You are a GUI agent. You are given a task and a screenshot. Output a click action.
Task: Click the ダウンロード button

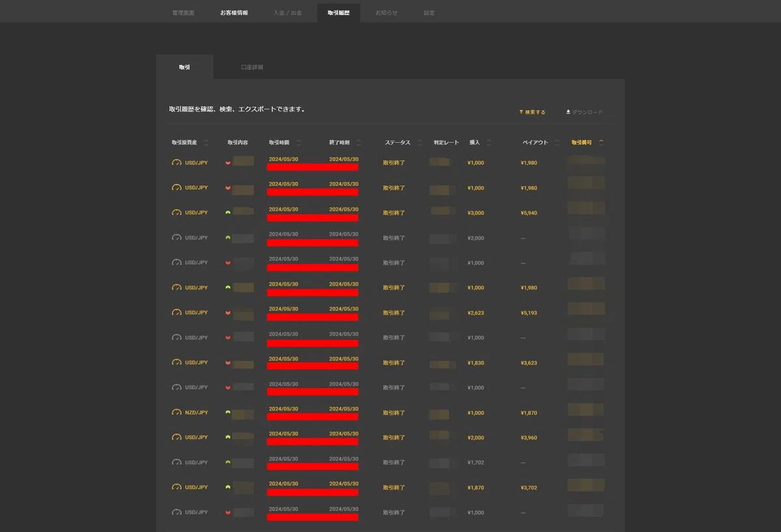pyautogui.click(x=584, y=112)
